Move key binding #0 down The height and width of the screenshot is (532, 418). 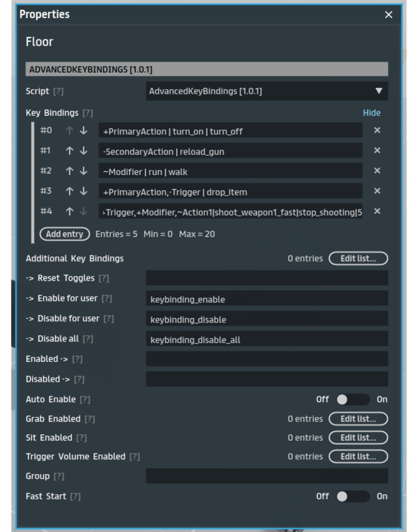[x=84, y=131]
